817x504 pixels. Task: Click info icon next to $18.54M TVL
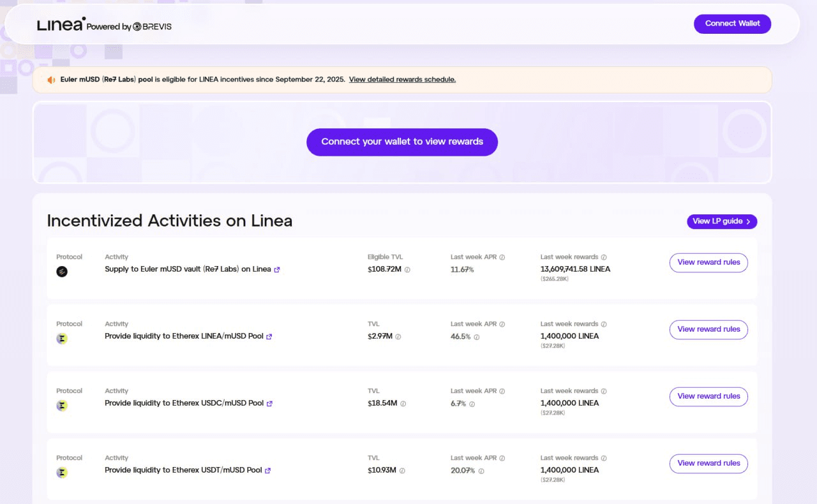(x=403, y=404)
